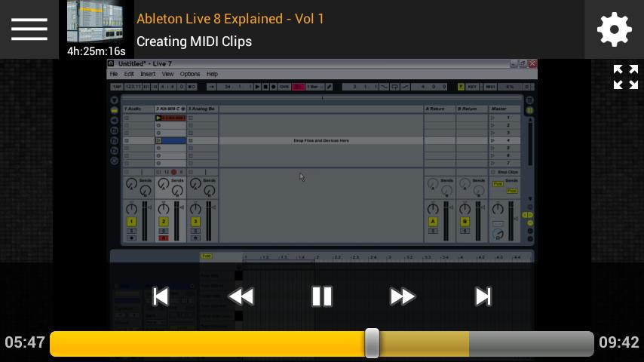The image size is (644, 362).
Task: Seek into the buffered portion of the progress bar
Action: 424,343
